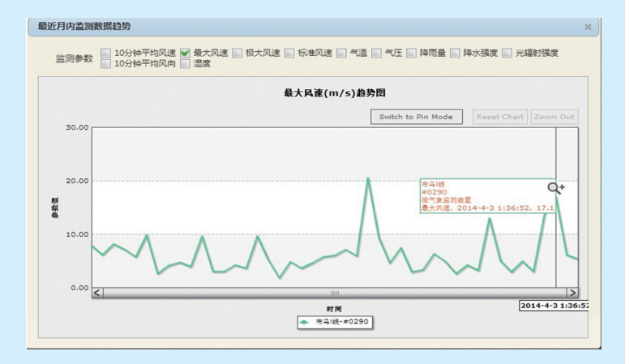Enable the 标准风速 parameter

click(x=289, y=54)
